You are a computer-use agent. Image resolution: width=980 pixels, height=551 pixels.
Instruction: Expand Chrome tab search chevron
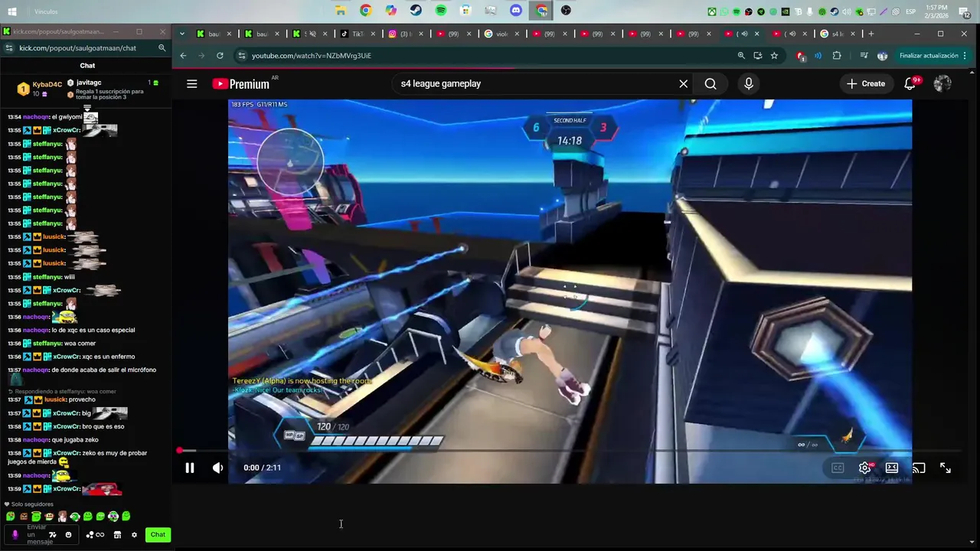click(x=182, y=34)
